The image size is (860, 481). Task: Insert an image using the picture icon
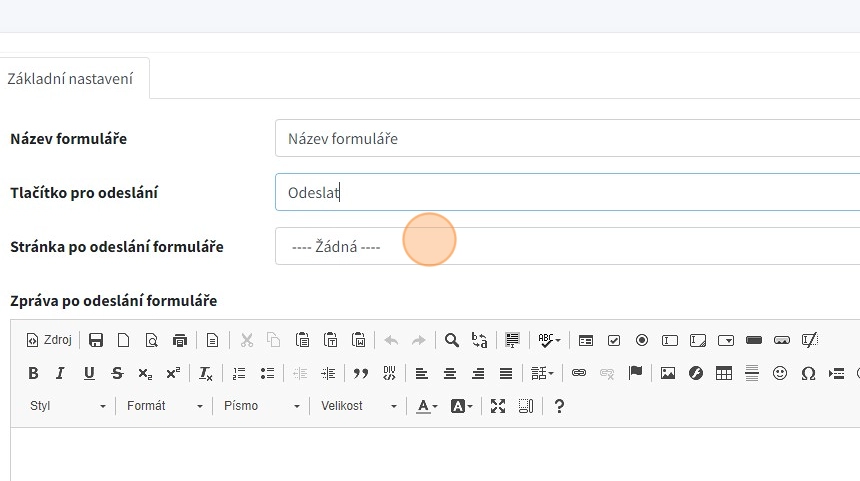coord(668,373)
